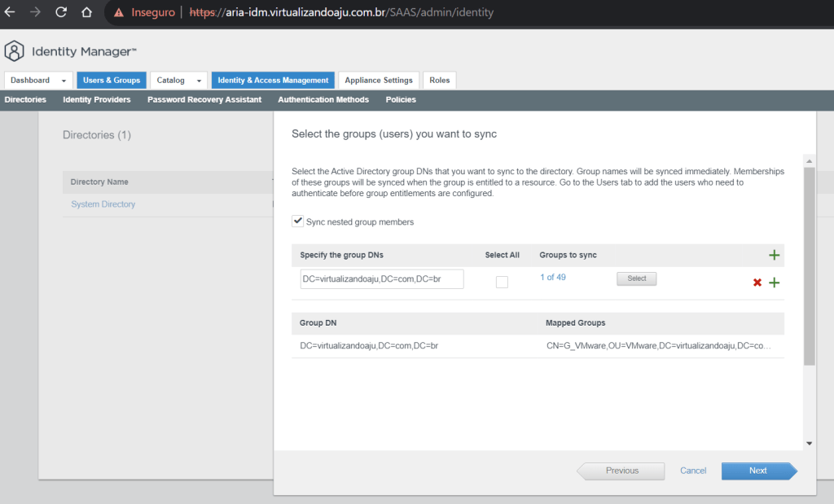Image resolution: width=834 pixels, height=504 pixels.
Task: Click the Cancel link
Action: coord(693,471)
